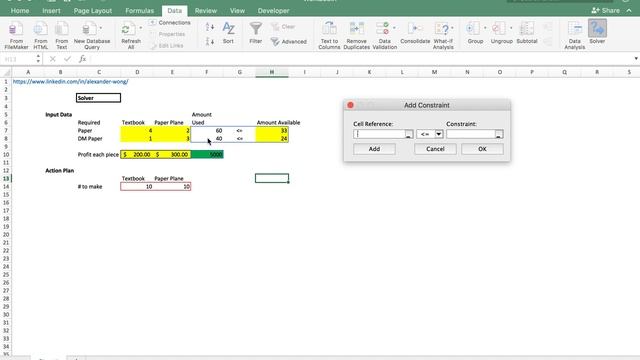Select green profit total cell 5000
640x360 pixels.
click(x=207, y=155)
